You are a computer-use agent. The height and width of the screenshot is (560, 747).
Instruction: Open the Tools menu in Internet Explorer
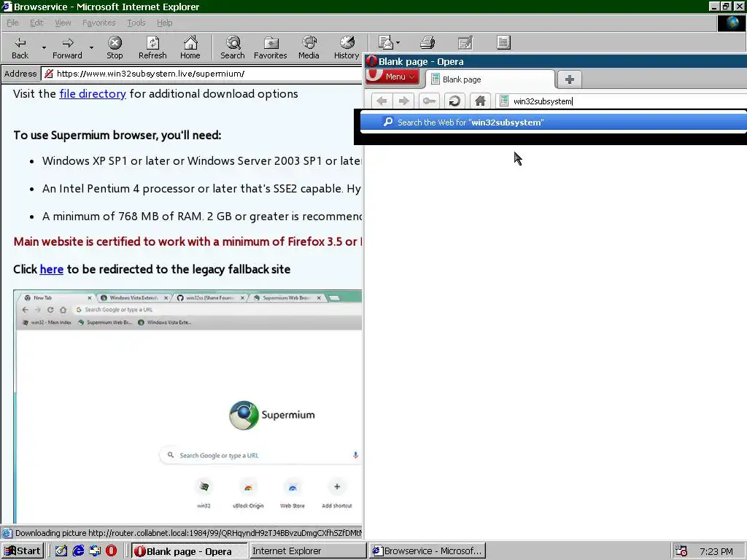coord(136,23)
